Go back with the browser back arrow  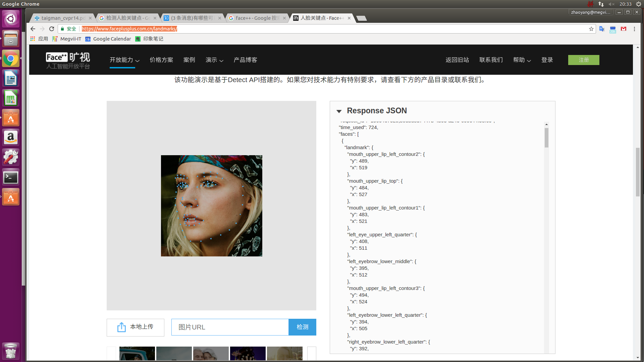[33, 29]
